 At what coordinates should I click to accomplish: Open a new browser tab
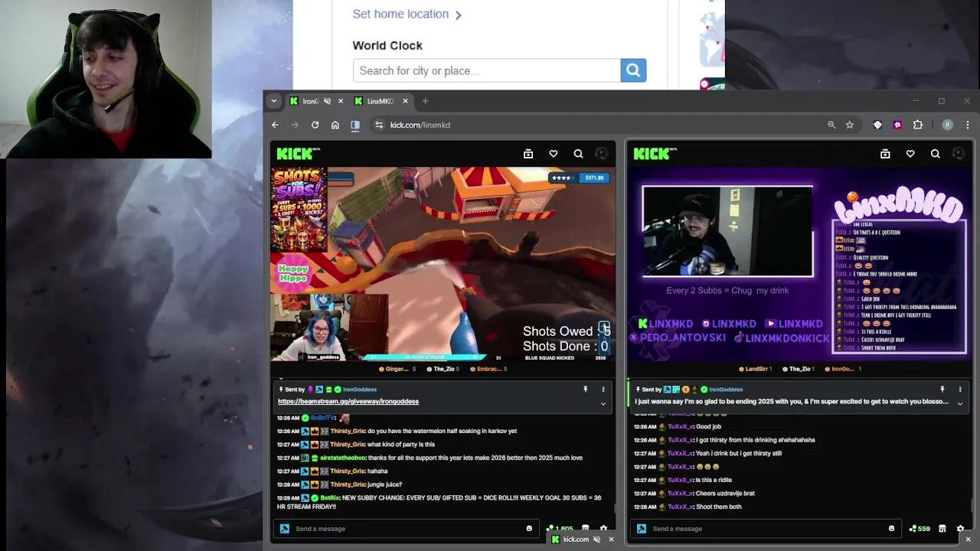point(425,101)
